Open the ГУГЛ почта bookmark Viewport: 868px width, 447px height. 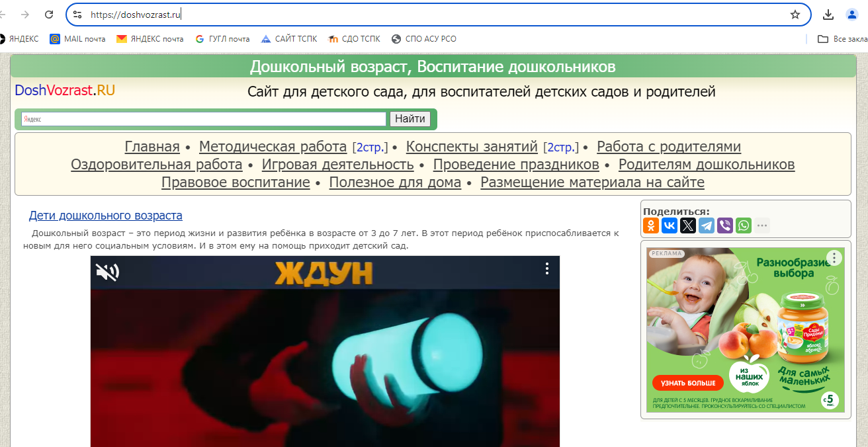point(223,39)
